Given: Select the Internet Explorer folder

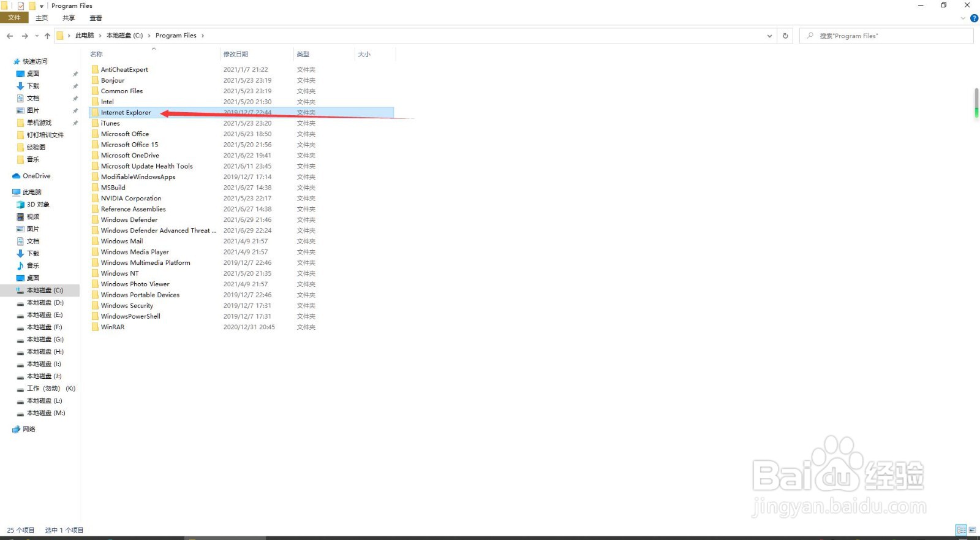Looking at the screenshot, I should pos(126,112).
